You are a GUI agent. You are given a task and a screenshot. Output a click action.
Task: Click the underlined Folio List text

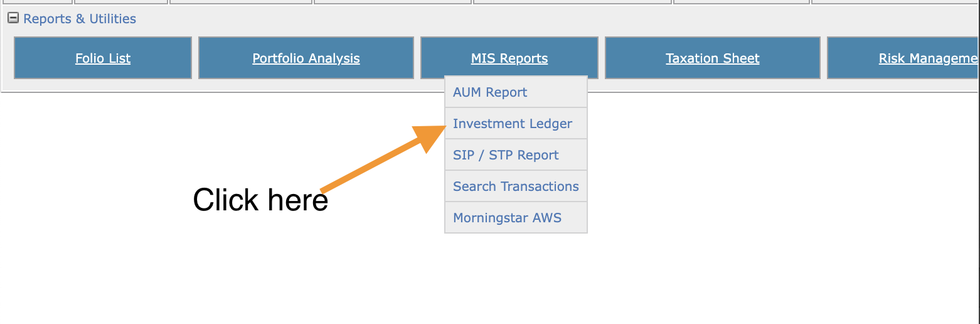(x=103, y=58)
